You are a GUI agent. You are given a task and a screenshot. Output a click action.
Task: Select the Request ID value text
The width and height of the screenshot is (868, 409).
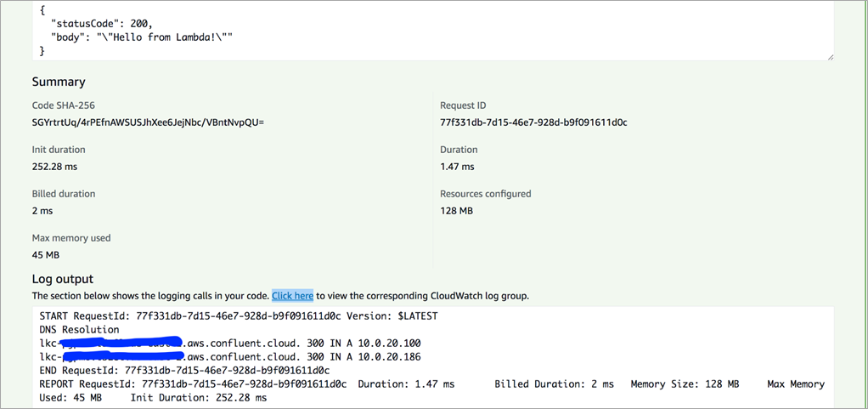click(533, 122)
